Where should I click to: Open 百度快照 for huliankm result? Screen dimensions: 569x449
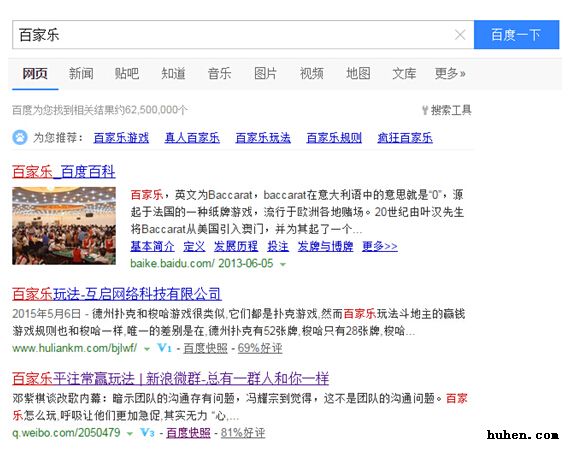(205, 348)
